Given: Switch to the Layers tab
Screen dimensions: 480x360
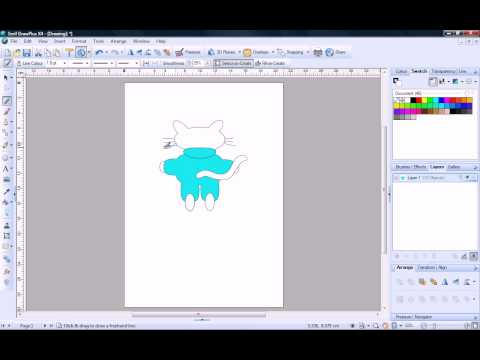Looking at the screenshot, I should [x=437, y=167].
